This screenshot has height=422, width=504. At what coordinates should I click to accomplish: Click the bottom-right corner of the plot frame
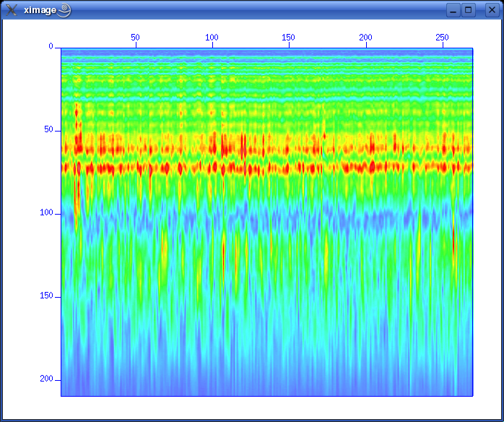(x=472, y=396)
